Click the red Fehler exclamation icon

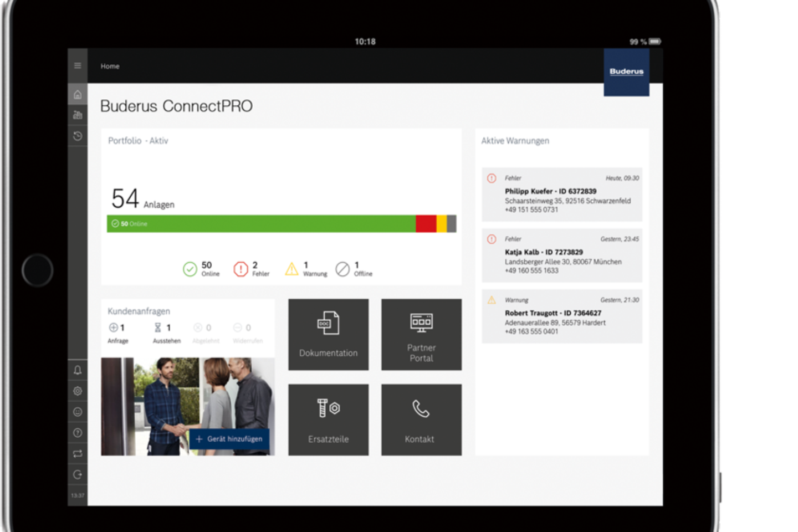(x=241, y=269)
